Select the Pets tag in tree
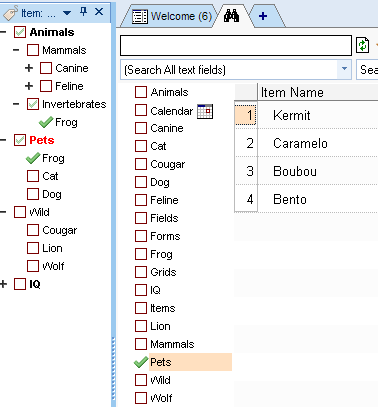The height and width of the screenshot is (407, 378). (42, 140)
